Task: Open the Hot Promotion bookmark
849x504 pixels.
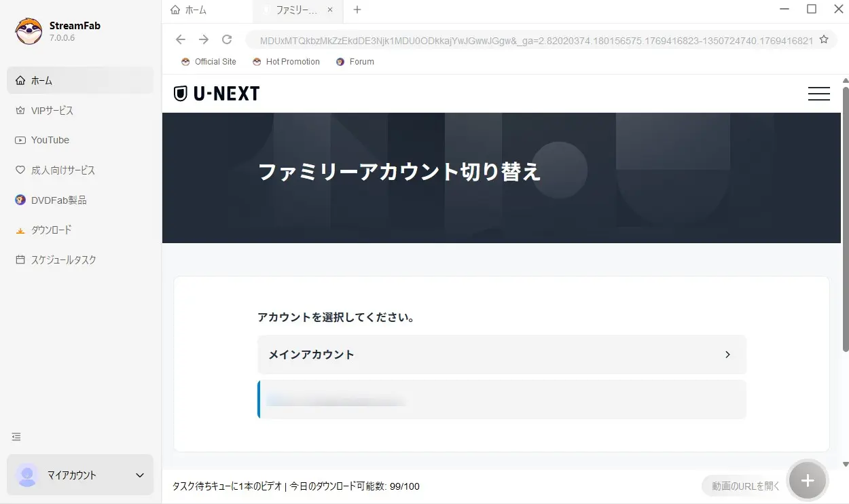Action: 286,62
